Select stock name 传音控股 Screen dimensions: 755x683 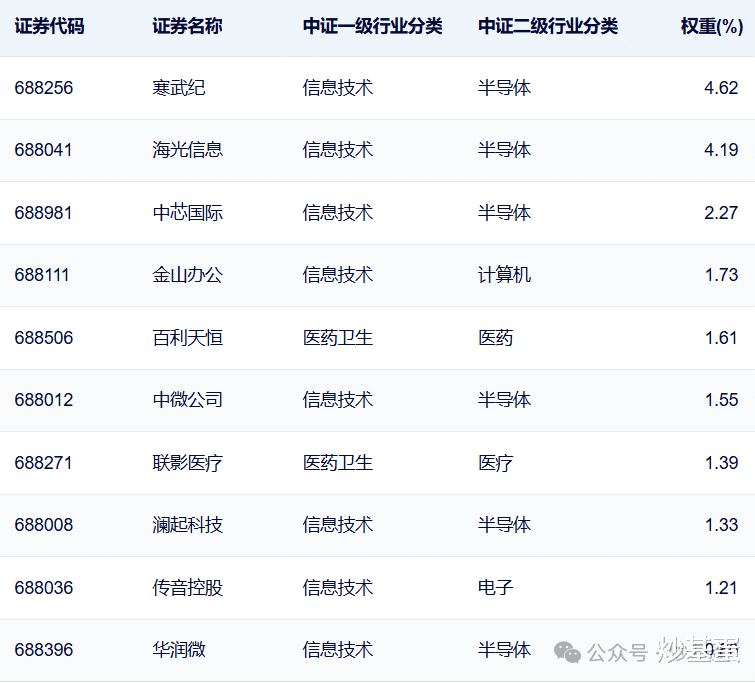(187, 588)
